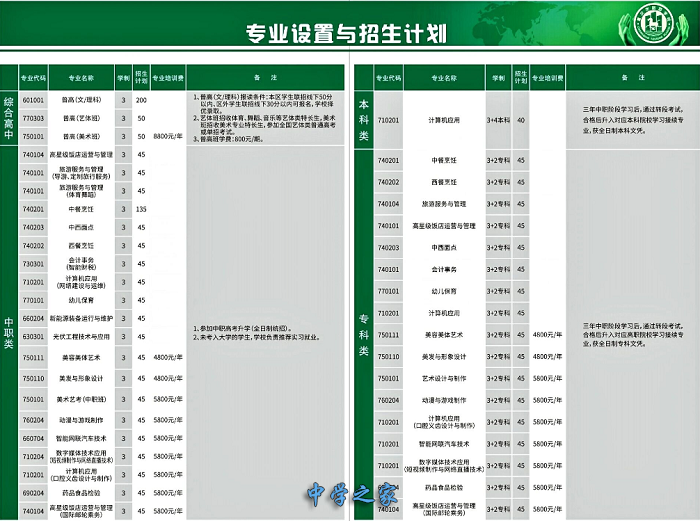Click the 3+4本科 duration cell
The image size is (700, 521).
(x=497, y=120)
